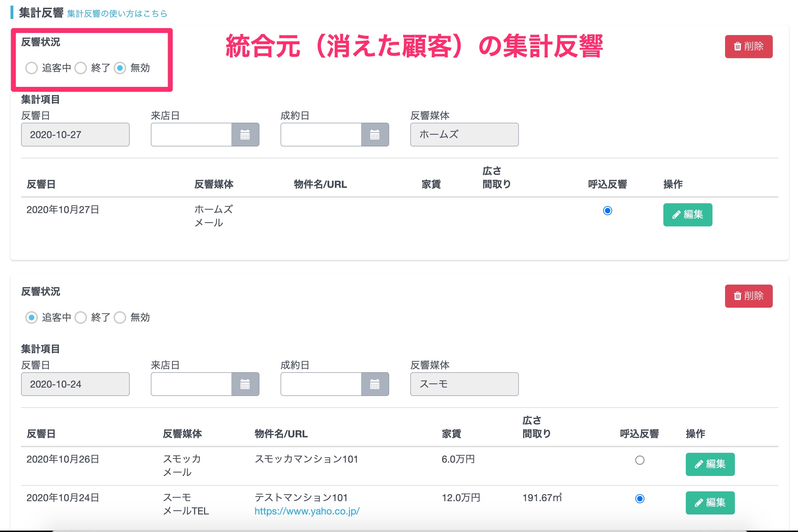Click 来店日 input in ホームズ section
This screenshot has height=532, width=798.
[191, 135]
